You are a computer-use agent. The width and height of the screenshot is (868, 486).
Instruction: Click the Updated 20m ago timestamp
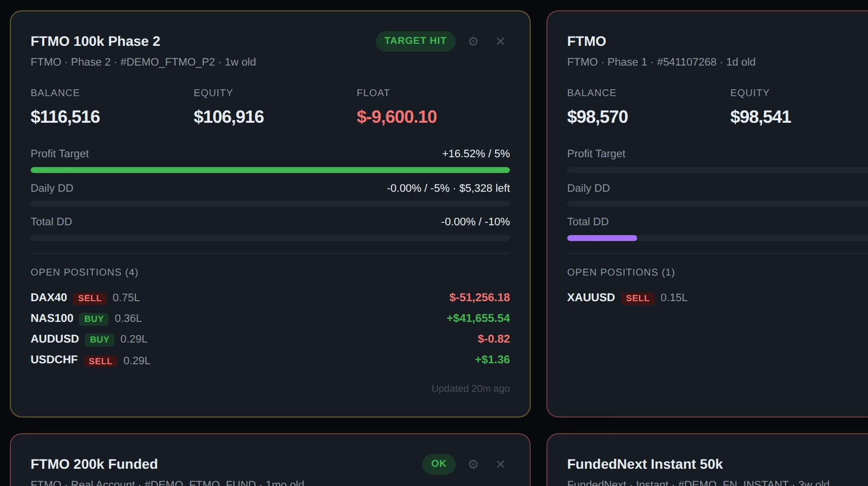tap(470, 389)
